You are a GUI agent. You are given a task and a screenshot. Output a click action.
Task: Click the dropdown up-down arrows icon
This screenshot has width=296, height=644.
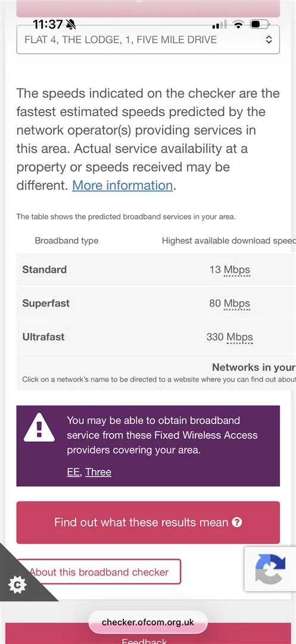(269, 40)
